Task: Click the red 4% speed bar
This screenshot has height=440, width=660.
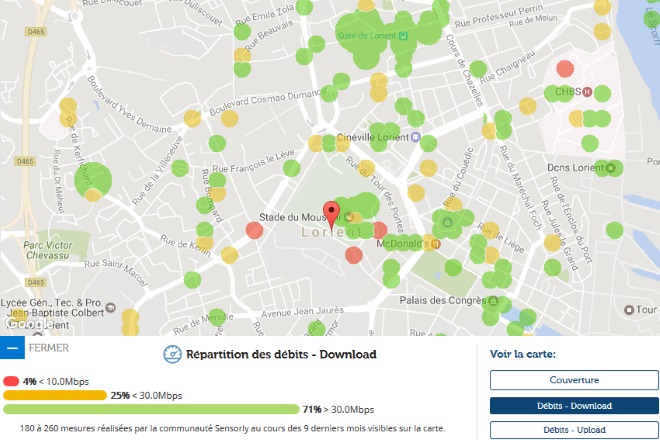Action: pyautogui.click(x=12, y=381)
